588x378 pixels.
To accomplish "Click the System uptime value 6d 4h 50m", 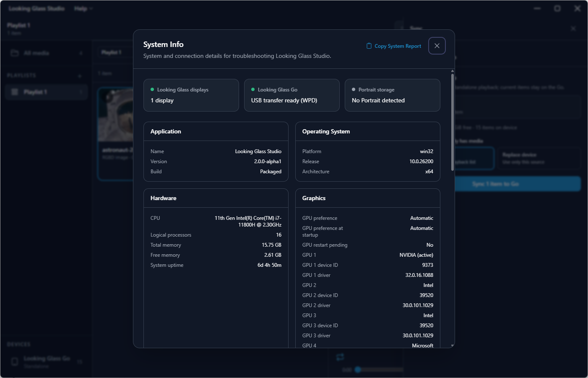I will pos(269,265).
